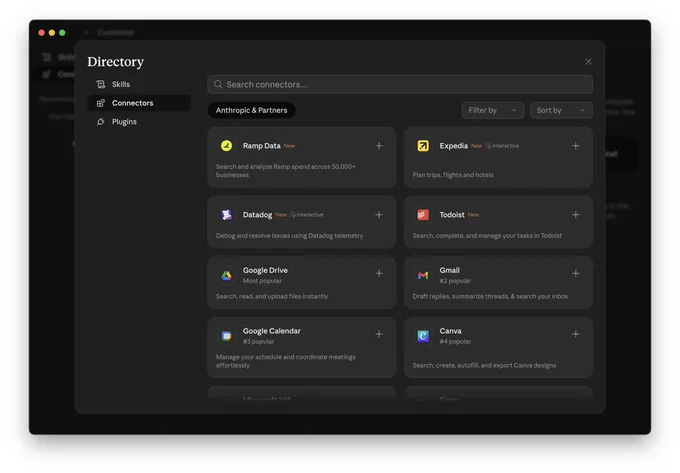Click the Datadog logo
This screenshot has width=680, height=473.
[226, 215]
